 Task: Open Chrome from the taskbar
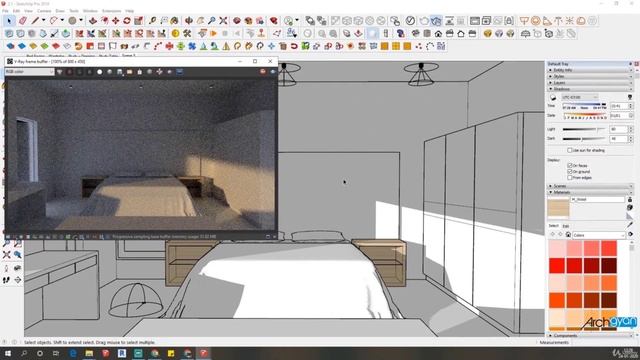[155, 353]
